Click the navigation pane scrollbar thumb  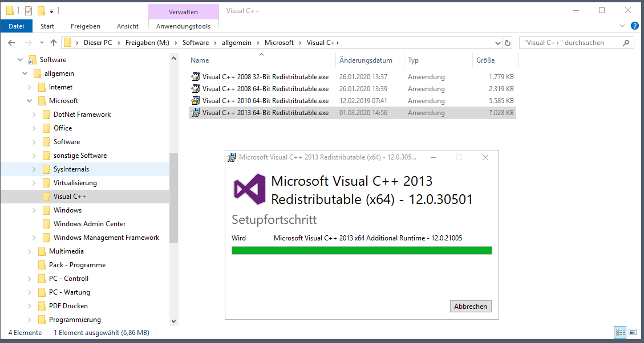[173, 198]
